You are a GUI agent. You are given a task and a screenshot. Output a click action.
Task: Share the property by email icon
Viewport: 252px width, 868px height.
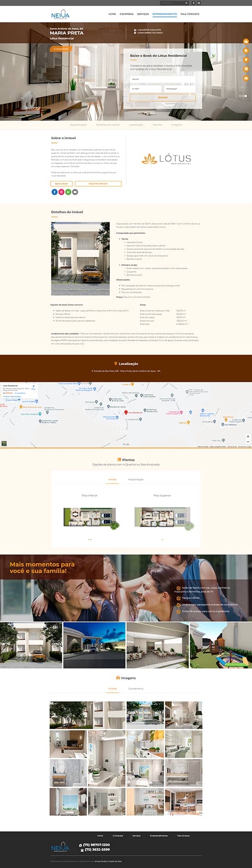[x=75, y=192]
